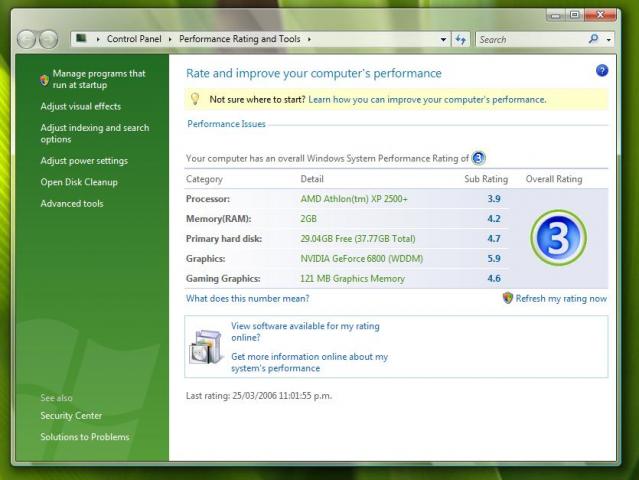Minimize the Performance Rating window
This screenshot has width=639, height=480.
pyautogui.click(x=555, y=15)
